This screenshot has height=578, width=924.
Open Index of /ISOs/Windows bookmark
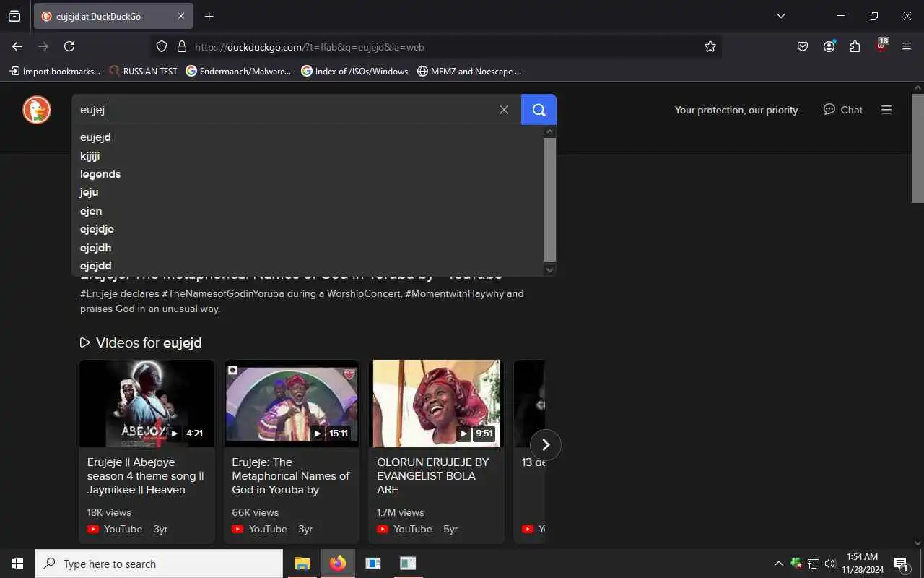pyautogui.click(x=354, y=71)
